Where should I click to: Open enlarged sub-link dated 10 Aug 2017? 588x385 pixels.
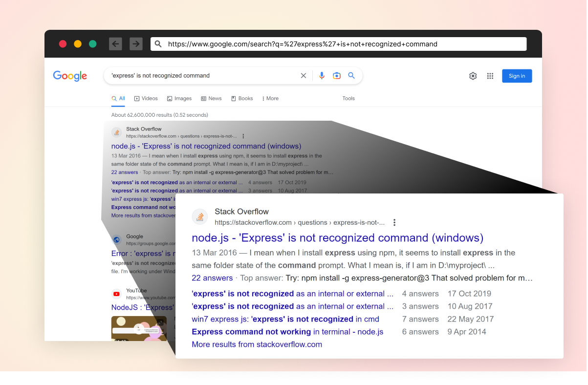point(292,306)
